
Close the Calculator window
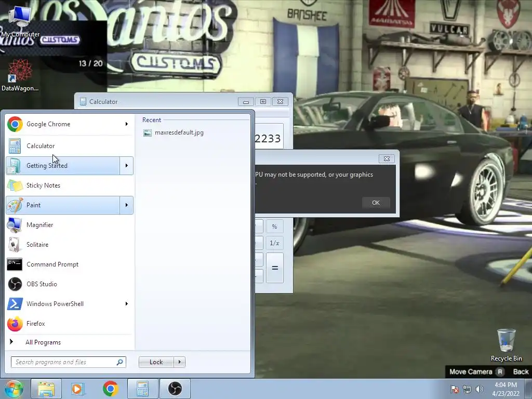point(280,101)
